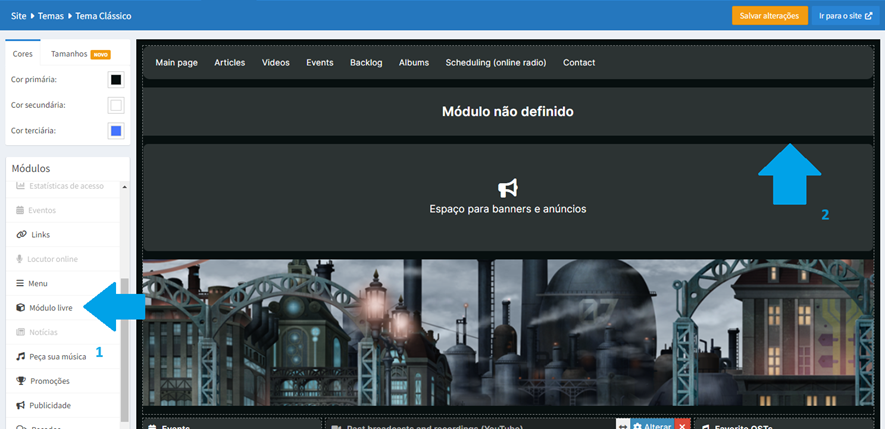The image size is (885, 429).
Task: Click the Módulos list scrollbar thumb
Action: 124,350
